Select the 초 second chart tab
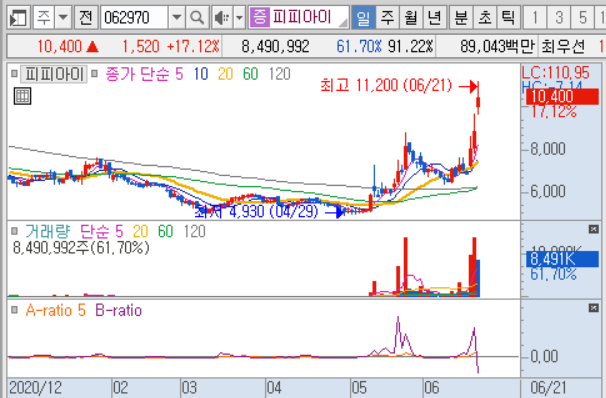This screenshot has height=398, width=606. point(485,17)
